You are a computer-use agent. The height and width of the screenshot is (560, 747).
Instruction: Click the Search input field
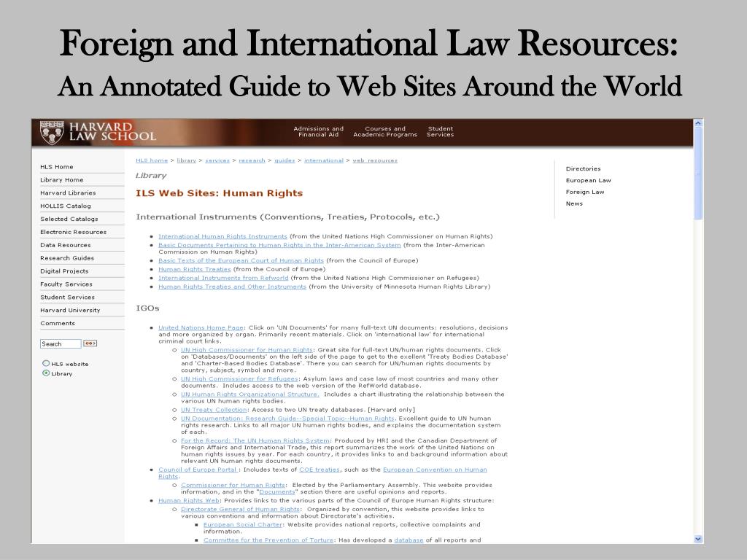tap(61, 344)
